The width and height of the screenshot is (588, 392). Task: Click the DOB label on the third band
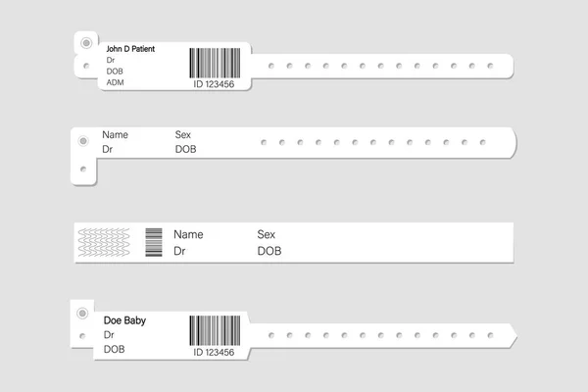point(269,251)
